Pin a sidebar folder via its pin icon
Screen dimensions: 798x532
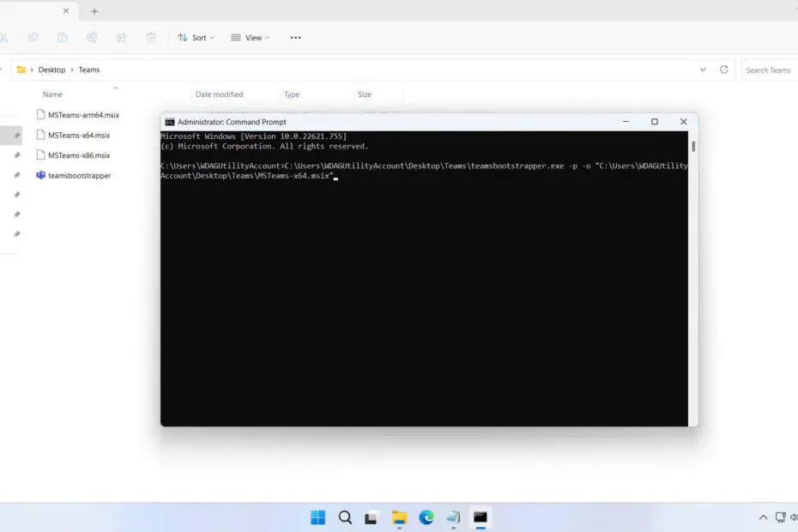click(x=16, y=134)
